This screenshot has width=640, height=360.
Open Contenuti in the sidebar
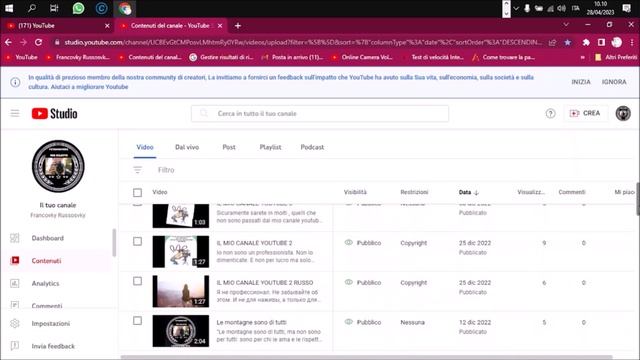(46, 260)
